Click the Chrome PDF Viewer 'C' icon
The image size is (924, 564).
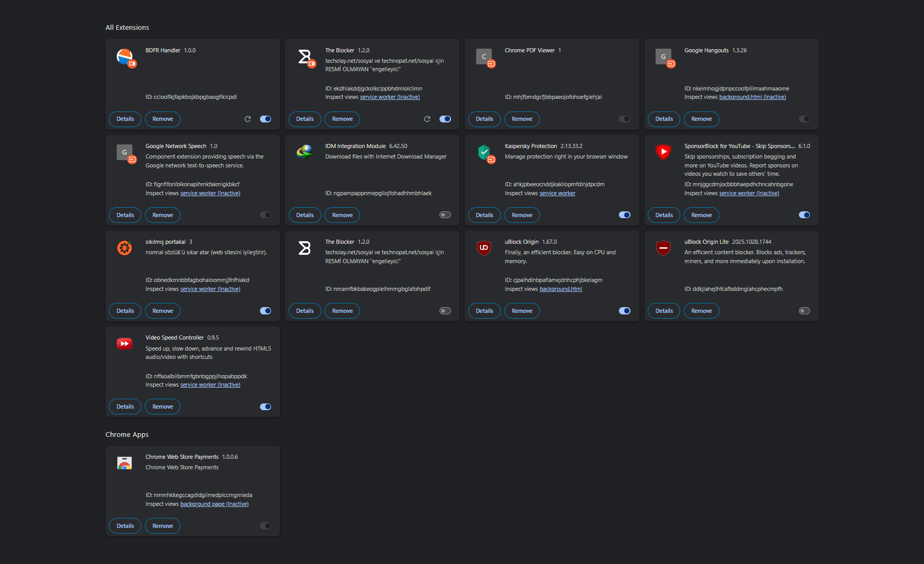(x=484, y=57)
